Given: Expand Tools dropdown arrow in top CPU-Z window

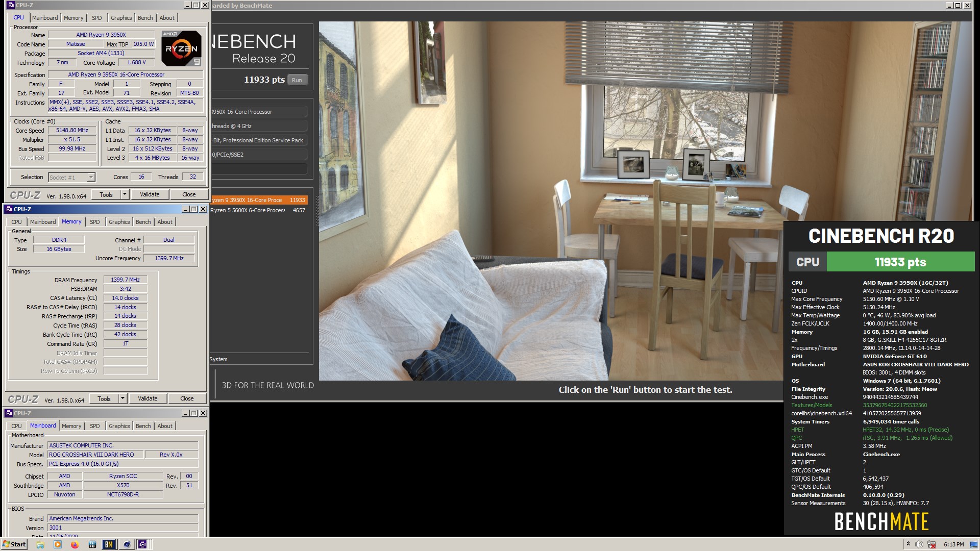Looking at the screenshot, I should pyautogui.click(x=125, y=194).
